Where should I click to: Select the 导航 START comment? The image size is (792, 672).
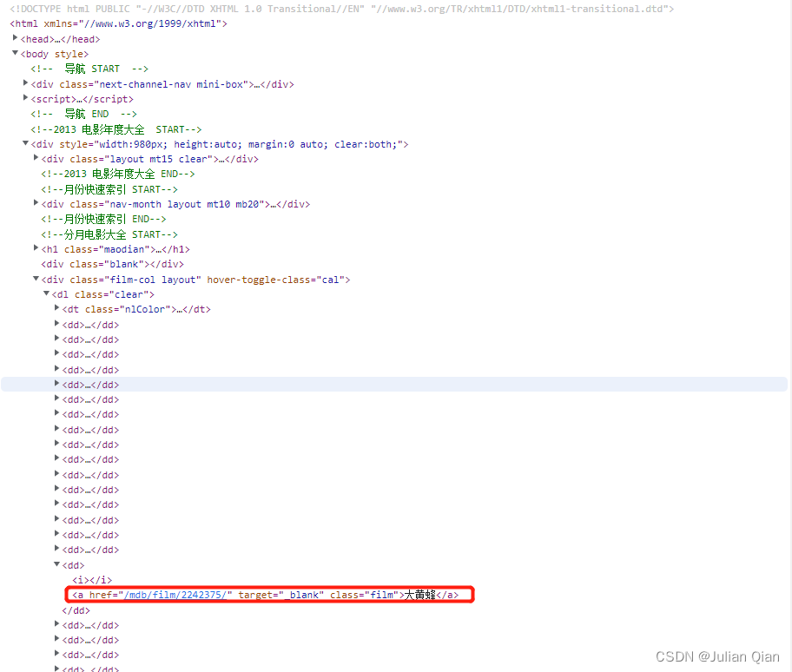(89, 69)
